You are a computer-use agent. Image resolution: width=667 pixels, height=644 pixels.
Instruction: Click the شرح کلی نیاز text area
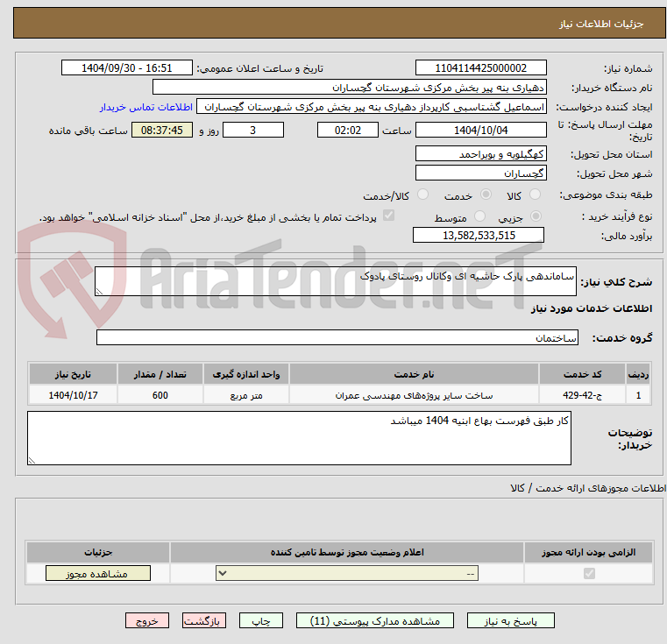point(335,280)
